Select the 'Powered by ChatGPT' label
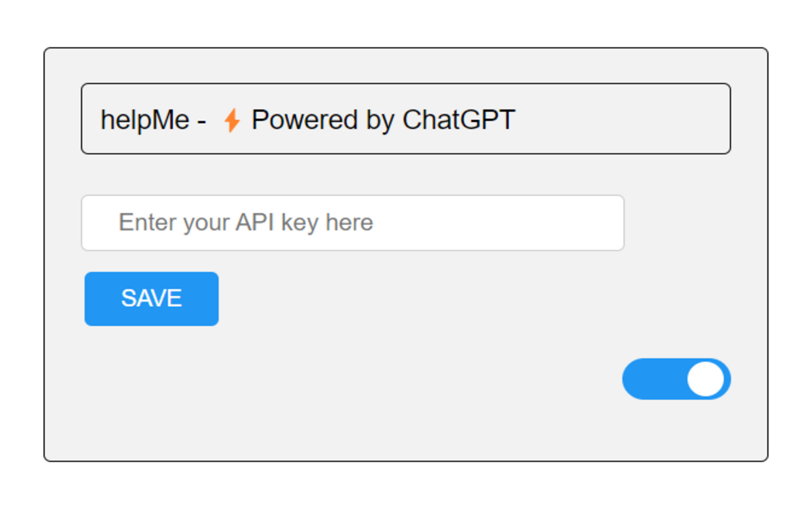 click(x=383, y=119)
